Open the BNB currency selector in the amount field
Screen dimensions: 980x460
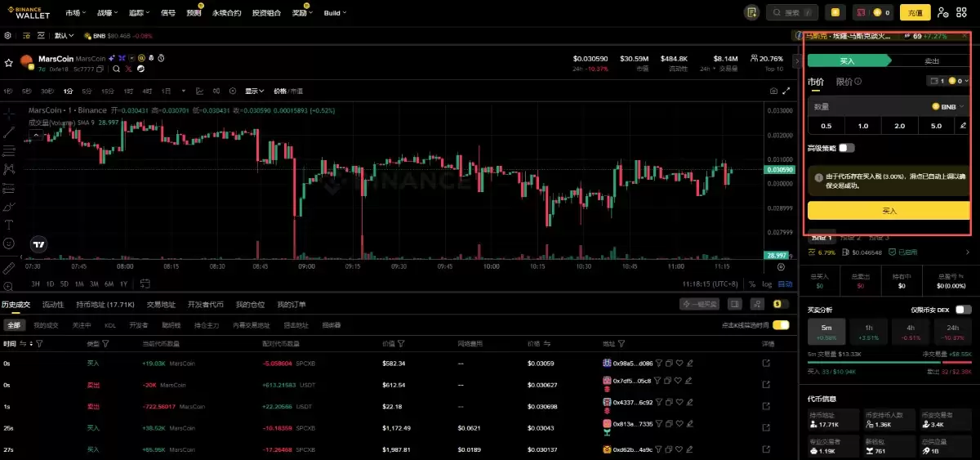pyautogui.click(x=948, y=107)
